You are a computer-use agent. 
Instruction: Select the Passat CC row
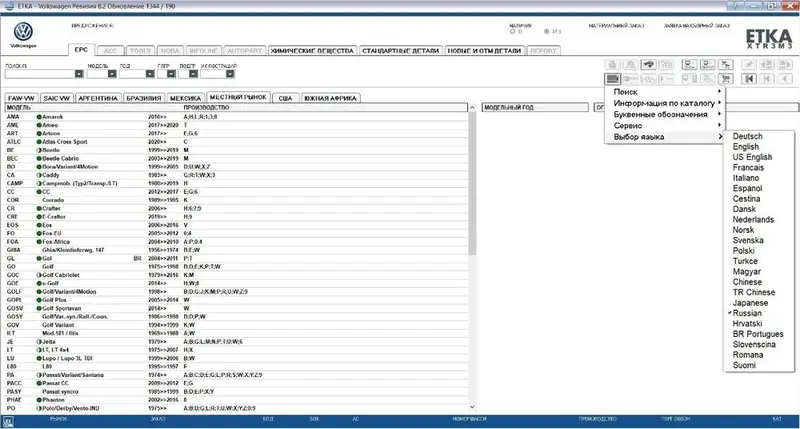[x=236, y=383]
